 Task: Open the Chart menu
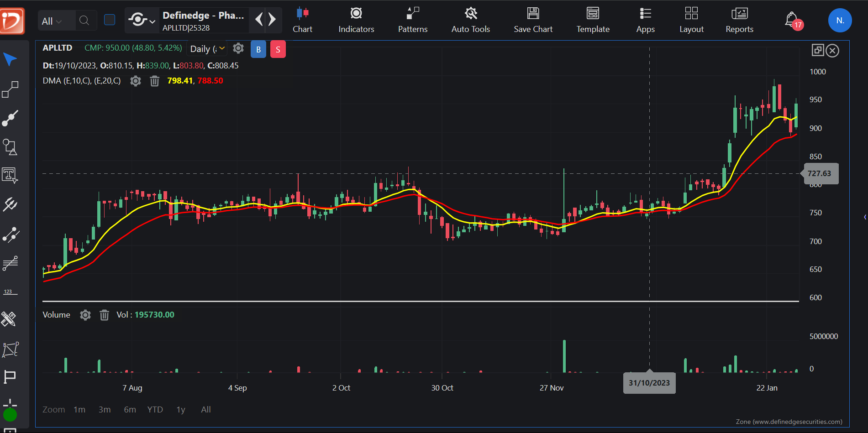pos(302,20)
